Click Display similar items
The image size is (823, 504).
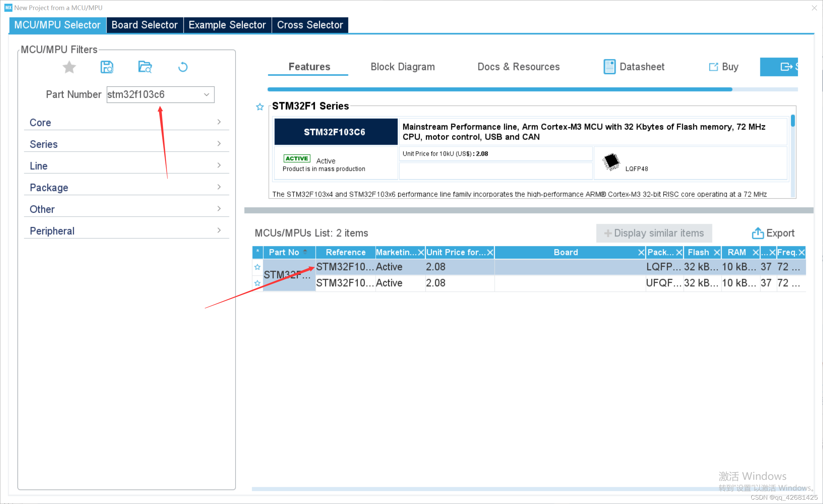tap(654, 233)
